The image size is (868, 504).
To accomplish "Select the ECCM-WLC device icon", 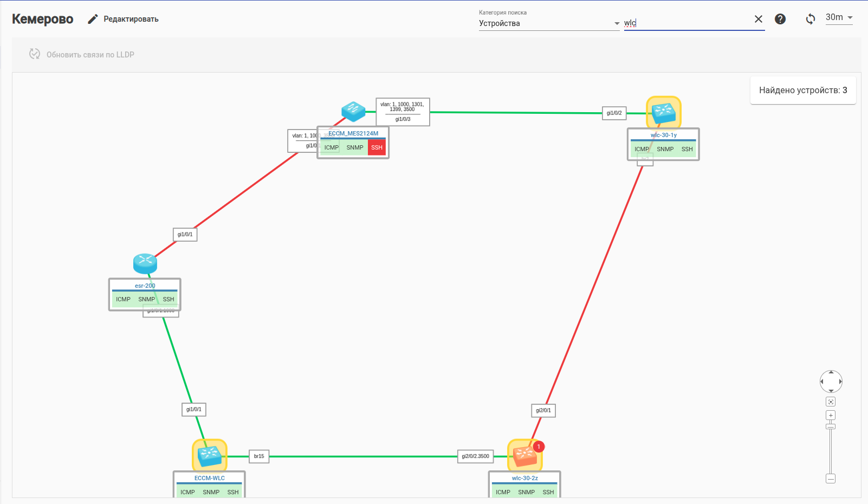I will click(210, 456).
